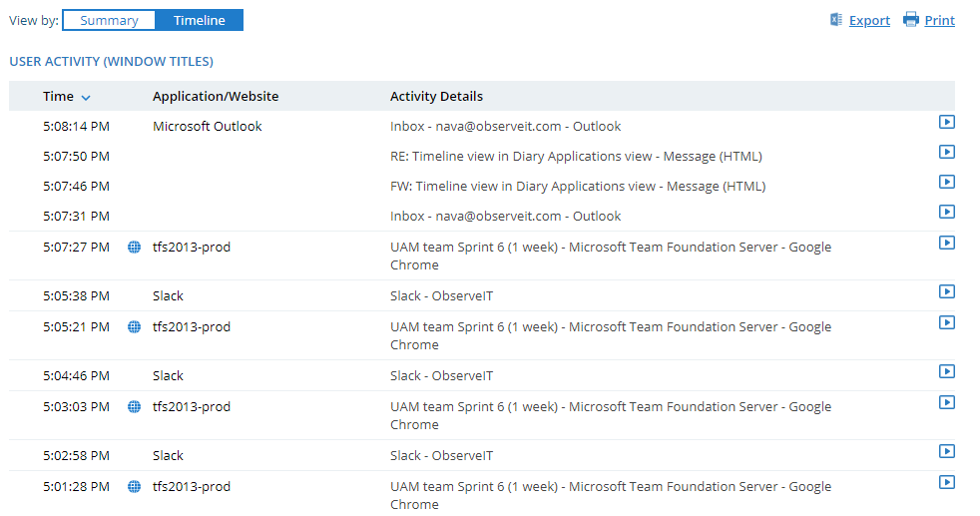Play video for the 5:08:14 PM Outlook session
The image size is (980, 516).
coord(947,122)
